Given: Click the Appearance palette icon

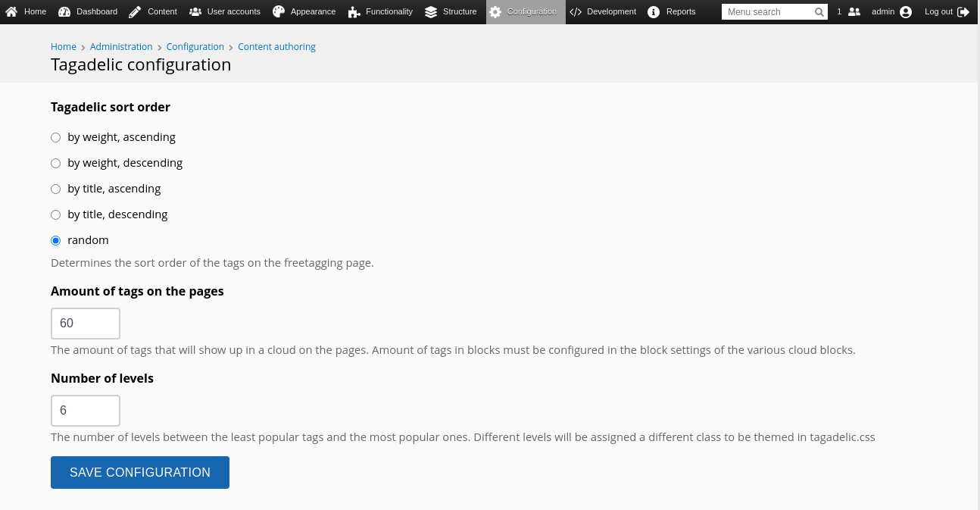Looking at the screenshot, I should click(x=279, y=12).
